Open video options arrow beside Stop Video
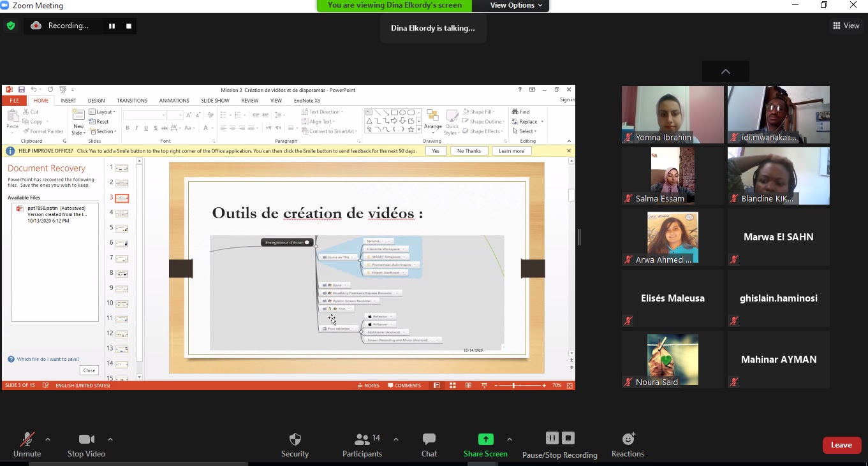The height and width of the screenshot is (466, 868). click(x=110, y=439)
